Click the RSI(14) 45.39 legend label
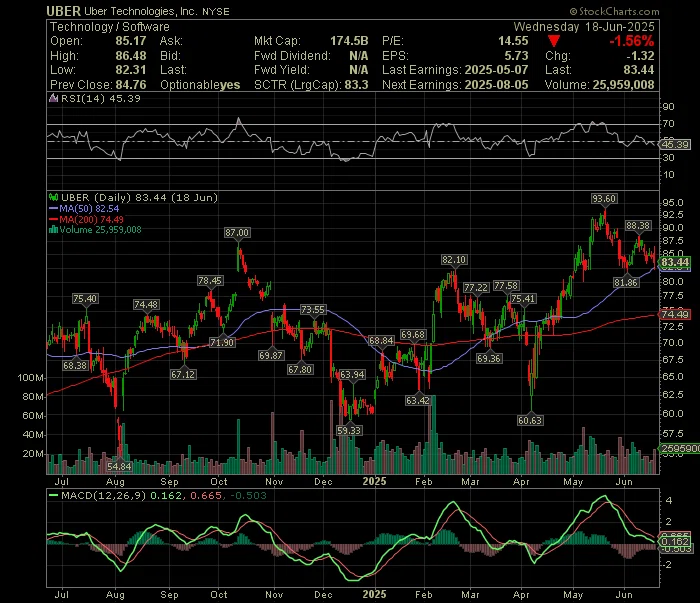The image size is (700, 603). click(100, 98)
